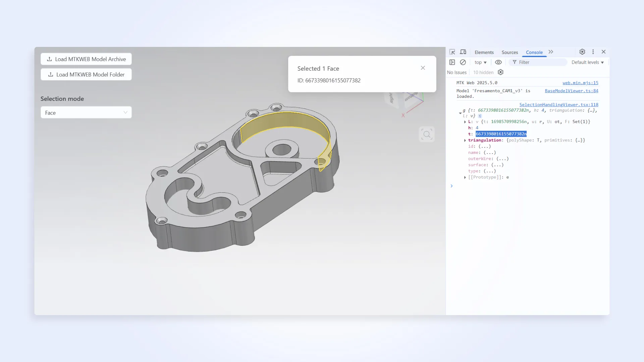Close the Selected 1 Face popup

[423, 68]
